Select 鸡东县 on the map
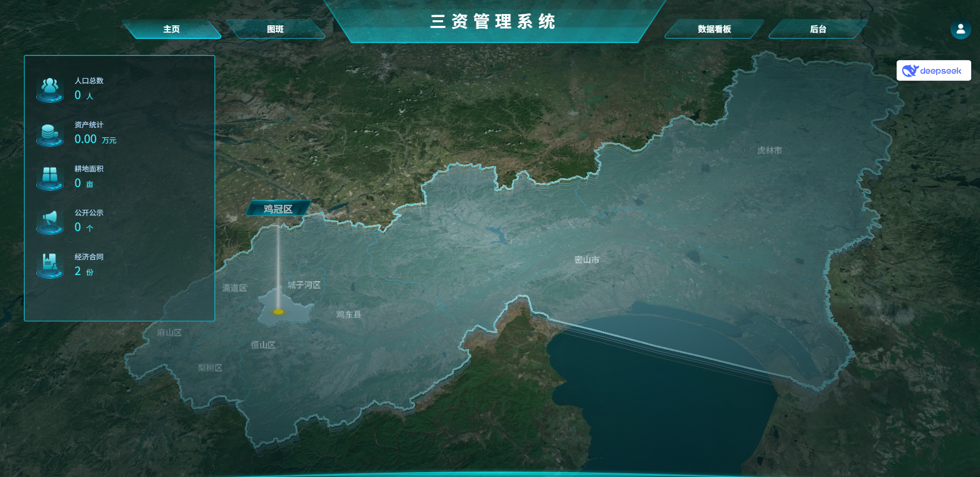The image size is (980, 477). click(x=348, y=314)
